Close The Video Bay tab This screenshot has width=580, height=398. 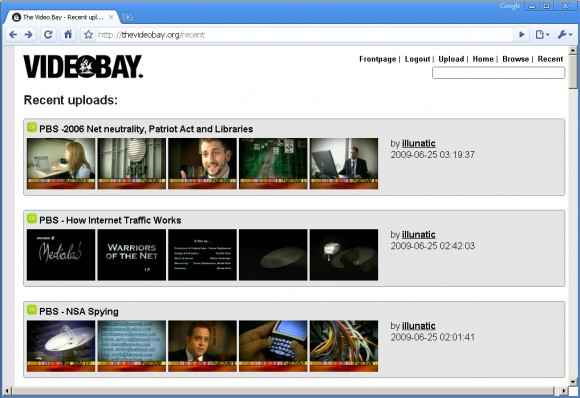click(111, 17)
